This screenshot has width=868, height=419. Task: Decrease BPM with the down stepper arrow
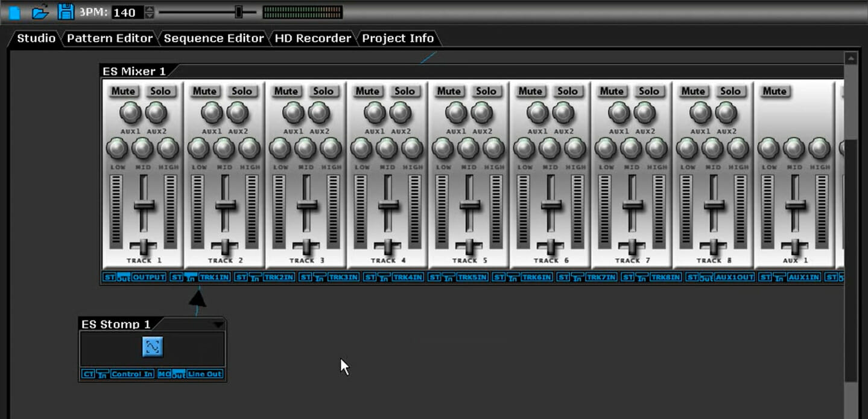[150, 16]
